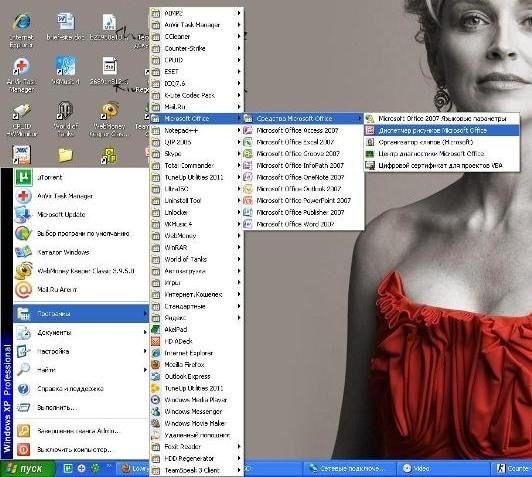Click Выполнить... in start menu
This screenshot has height=477, width=532.
point(81,407)
